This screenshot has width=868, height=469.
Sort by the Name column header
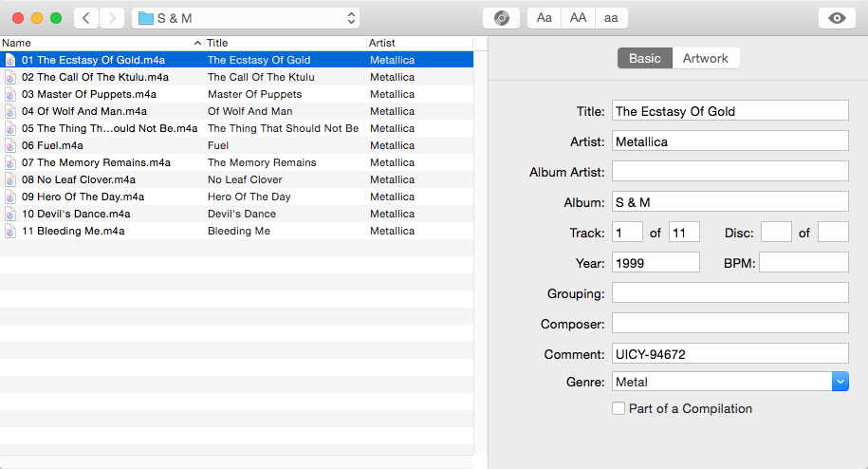102,43
